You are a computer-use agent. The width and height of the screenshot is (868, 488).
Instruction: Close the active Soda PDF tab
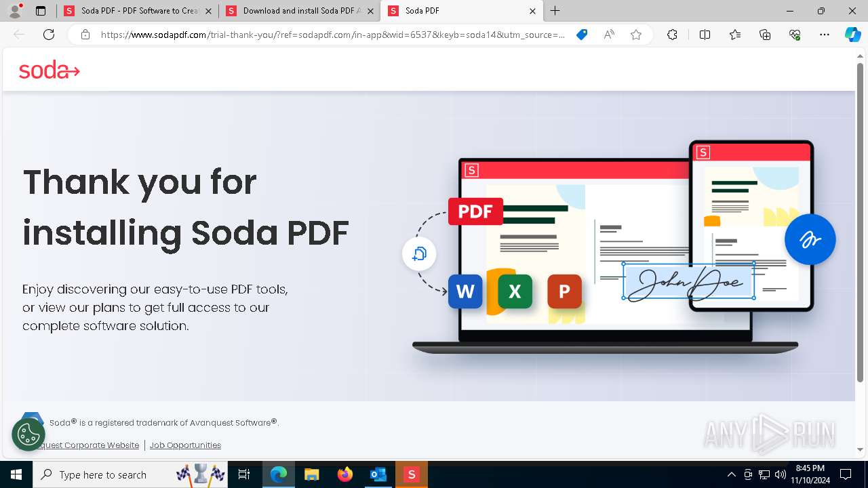click(x=532, y=11)
